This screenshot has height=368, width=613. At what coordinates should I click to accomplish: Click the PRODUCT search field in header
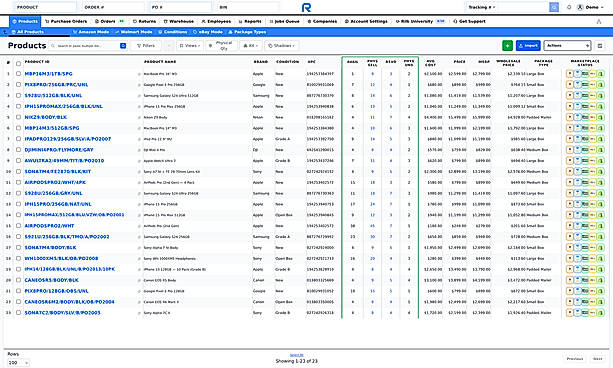click(45, 7)
